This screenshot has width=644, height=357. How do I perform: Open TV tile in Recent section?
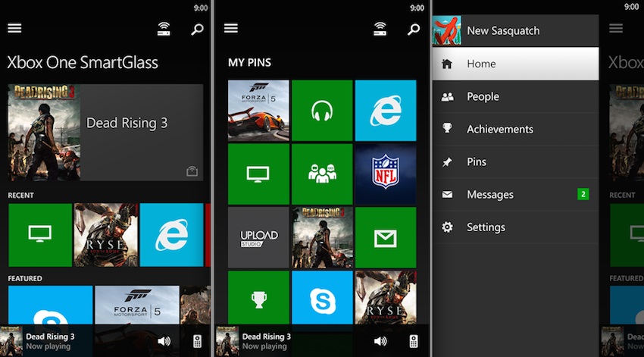(x=40, y=235)
